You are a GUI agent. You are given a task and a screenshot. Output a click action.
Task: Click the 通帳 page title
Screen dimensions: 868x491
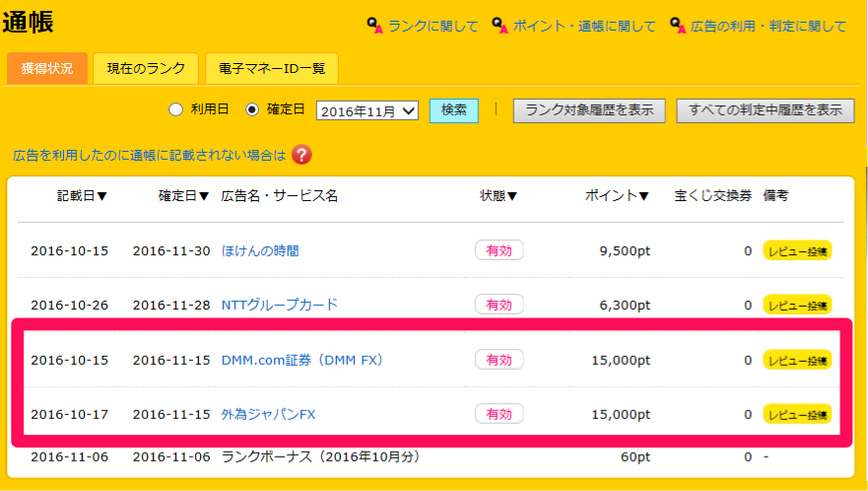[x=29, y=23]
